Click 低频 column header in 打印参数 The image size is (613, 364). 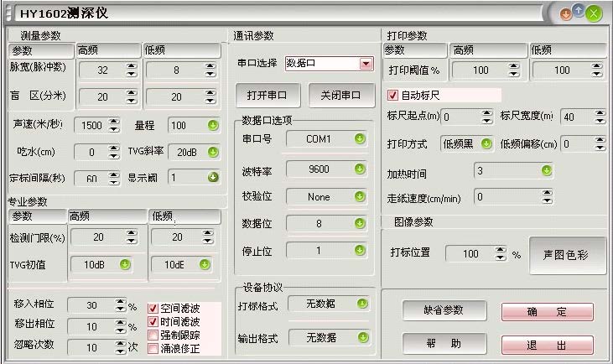point(569,50)
